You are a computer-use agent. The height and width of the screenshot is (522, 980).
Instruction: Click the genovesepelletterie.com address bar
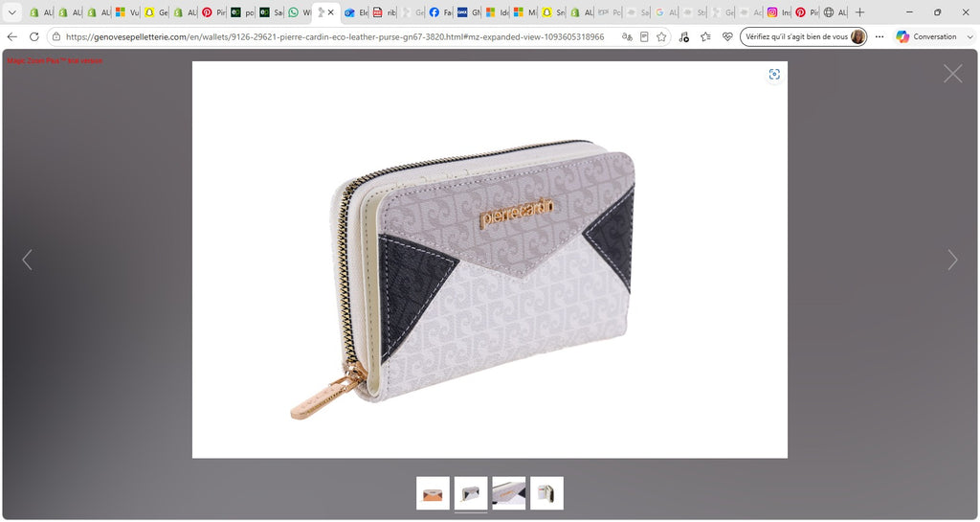click(x=335, y=37)
